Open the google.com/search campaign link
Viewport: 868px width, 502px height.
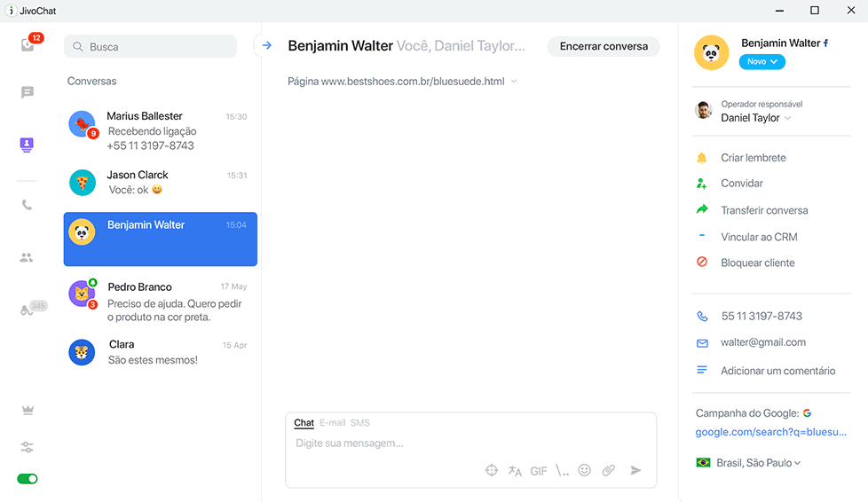coord(770,432)
